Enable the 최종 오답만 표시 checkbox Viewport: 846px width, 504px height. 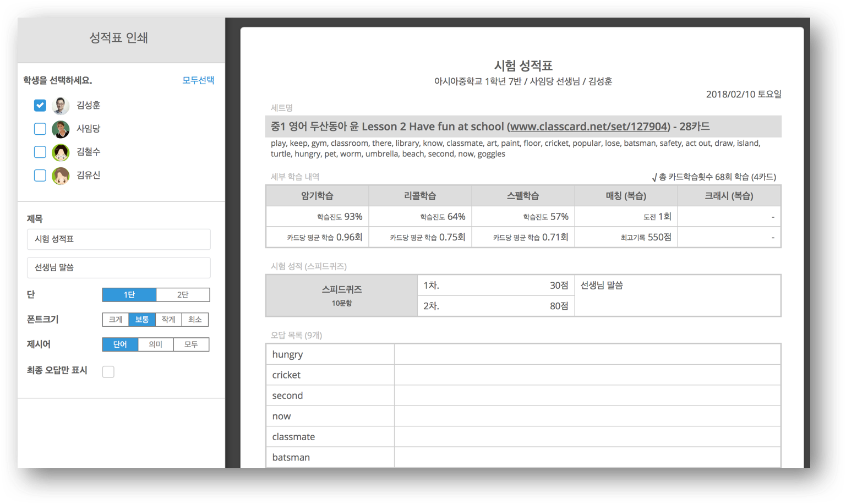click(x=108, y=371)
